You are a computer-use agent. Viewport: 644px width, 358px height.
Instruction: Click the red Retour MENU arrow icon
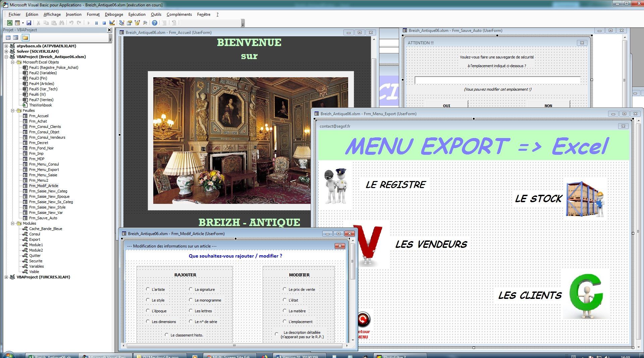pos(363,319)
